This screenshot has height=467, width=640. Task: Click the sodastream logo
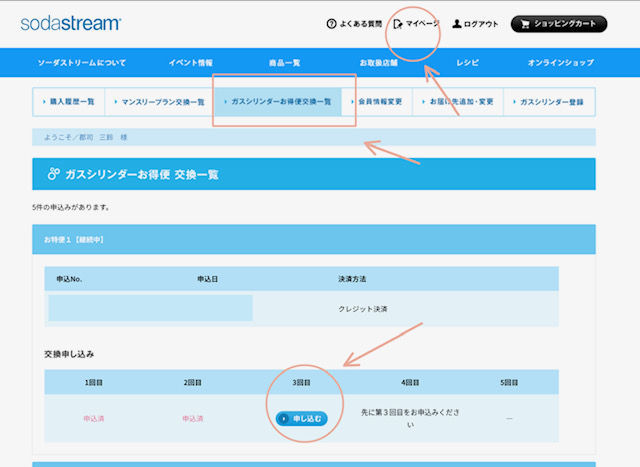71,23
